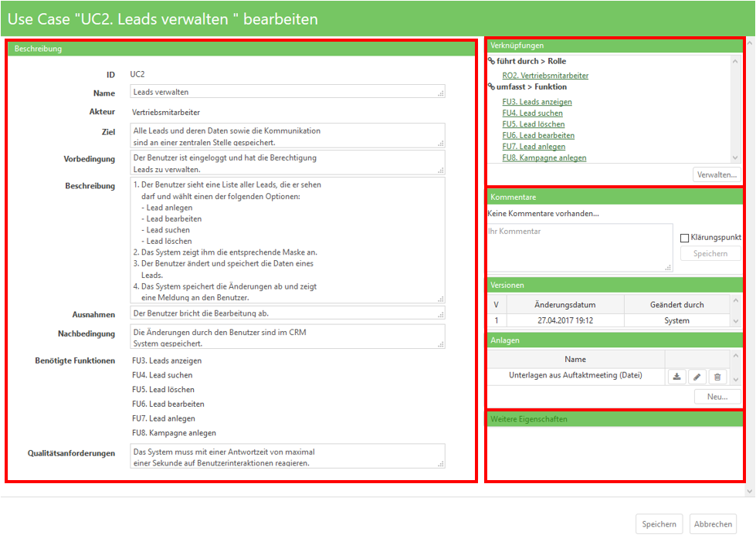
Task: Click Abbrechen at the bottom of the form
Action: (713, 524)
